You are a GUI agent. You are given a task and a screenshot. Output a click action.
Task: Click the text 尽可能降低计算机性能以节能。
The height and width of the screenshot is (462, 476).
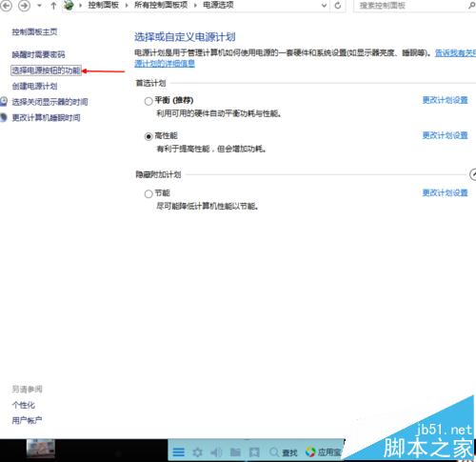point(208,206)
